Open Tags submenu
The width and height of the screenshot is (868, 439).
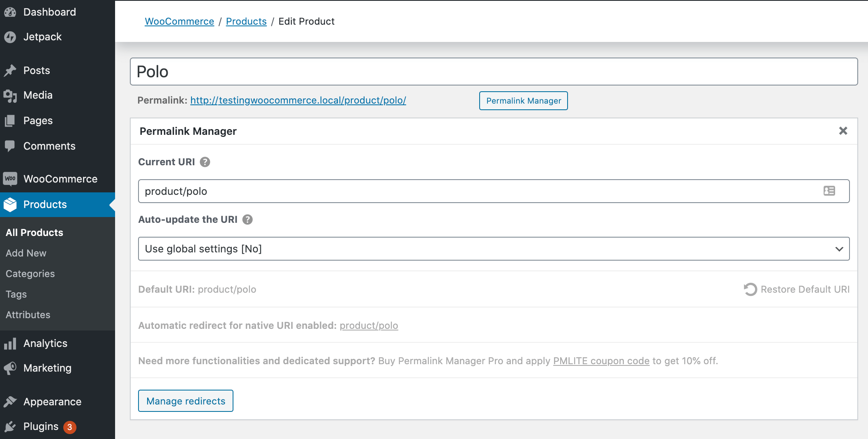(16, 294)
